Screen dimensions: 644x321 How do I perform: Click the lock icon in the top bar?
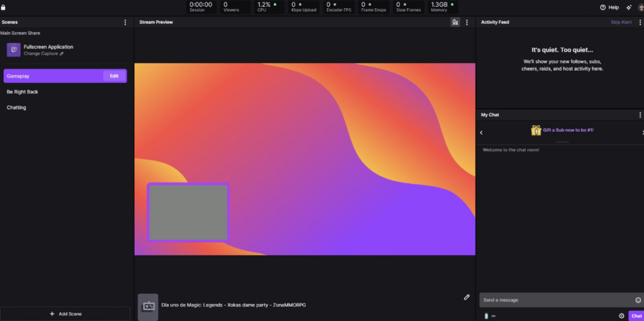click(3, 8)
